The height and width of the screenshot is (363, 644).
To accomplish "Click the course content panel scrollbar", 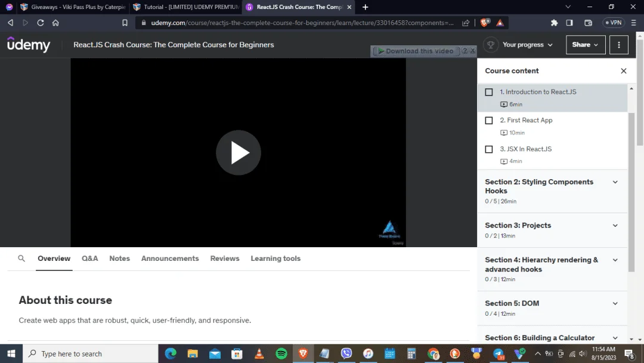I will (x=631, y=192).
